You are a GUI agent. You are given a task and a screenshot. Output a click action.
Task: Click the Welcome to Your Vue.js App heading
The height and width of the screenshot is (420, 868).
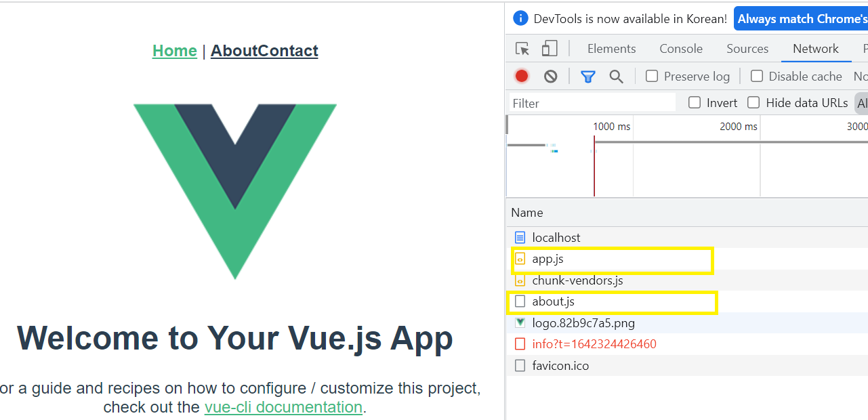(x=235, y=337)
